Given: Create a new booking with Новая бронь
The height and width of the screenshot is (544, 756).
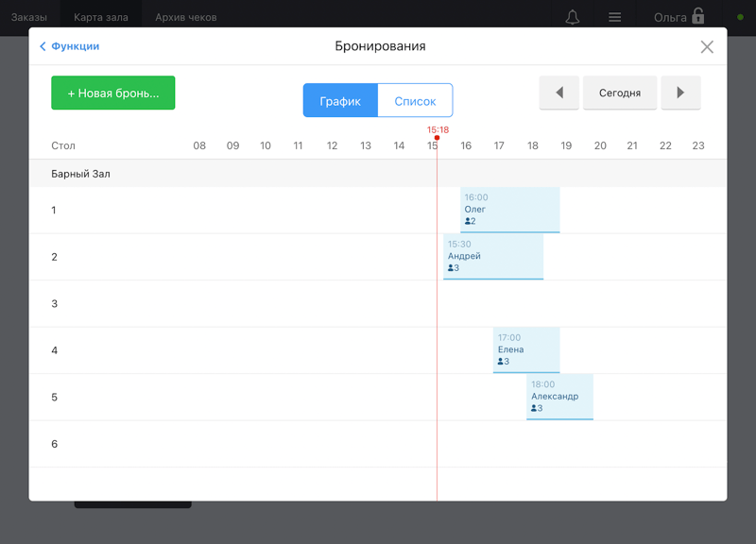Looking at the screenshot, I should coord(113,93).
